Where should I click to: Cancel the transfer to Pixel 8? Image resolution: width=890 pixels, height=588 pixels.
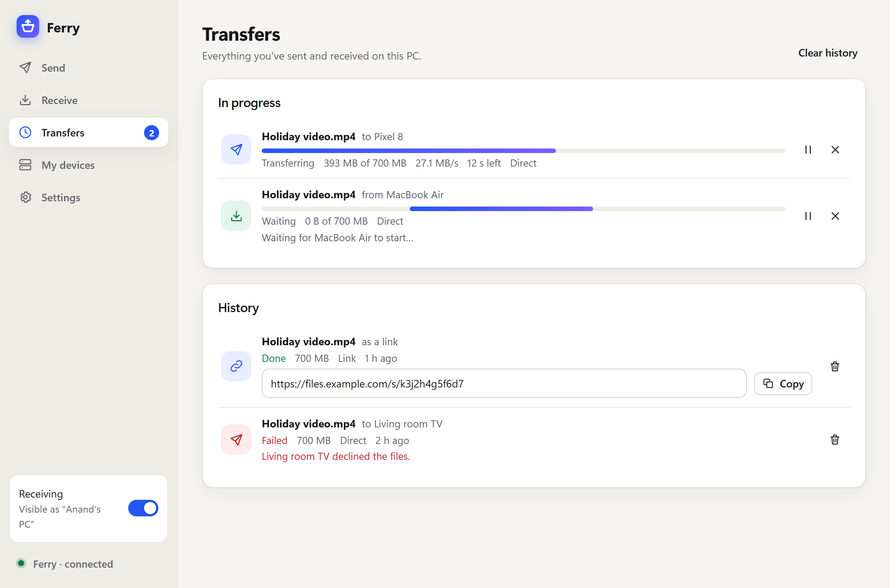coord(835,150)
